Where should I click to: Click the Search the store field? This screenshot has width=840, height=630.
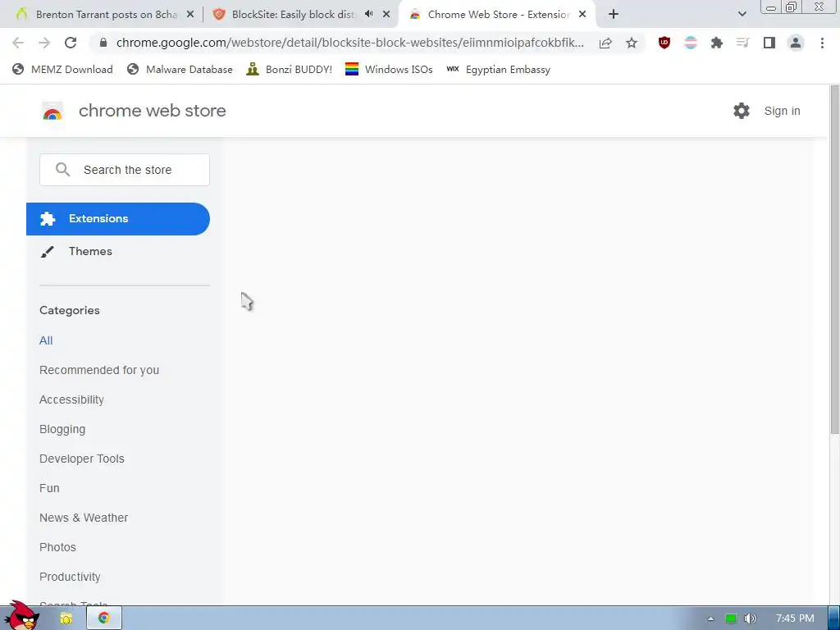click(x=125, y=170)
